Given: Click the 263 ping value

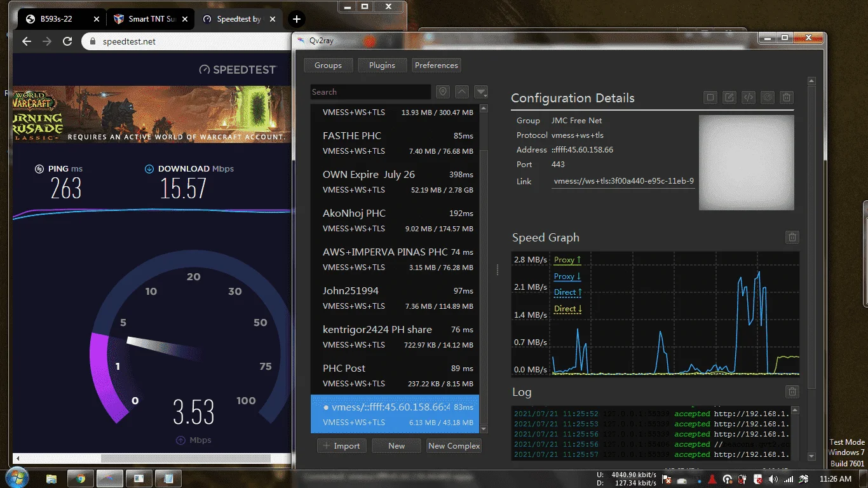Looking at the screenshot, I should (x=66, y=189).
